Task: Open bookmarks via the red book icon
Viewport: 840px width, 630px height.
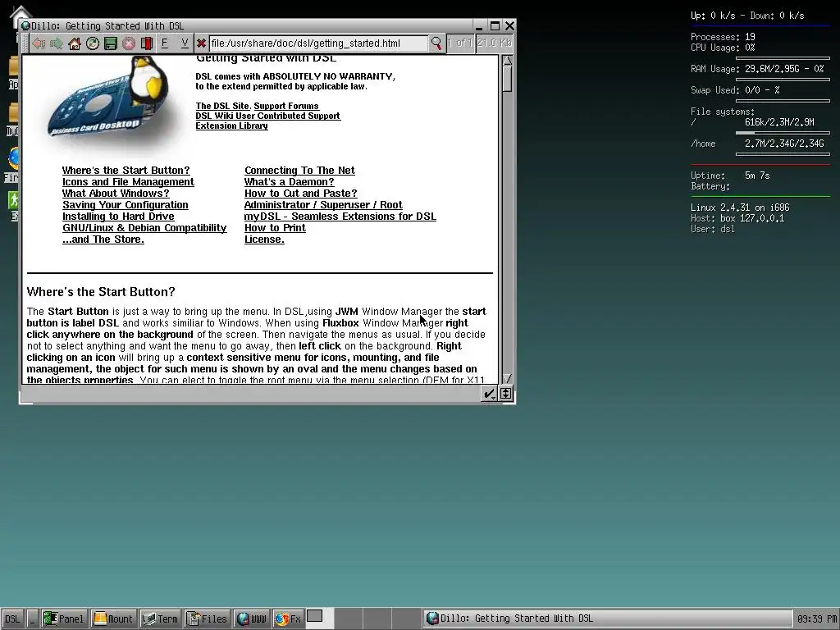Action: (x=146, y=43)
